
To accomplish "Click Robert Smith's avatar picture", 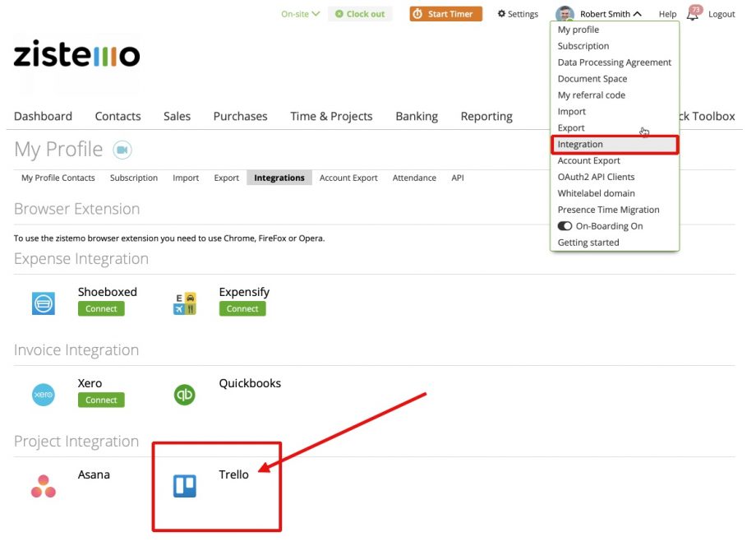I will (565, 13).
